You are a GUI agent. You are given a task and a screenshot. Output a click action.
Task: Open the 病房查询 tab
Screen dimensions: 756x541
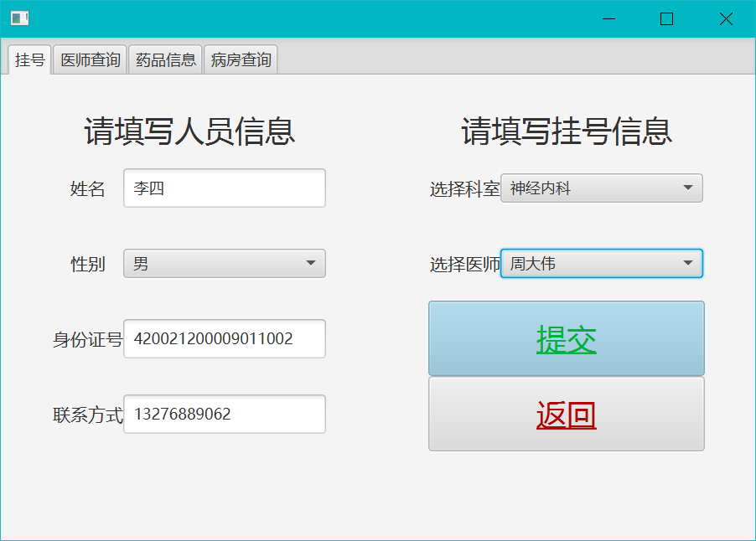pyautogui.click(x=241, y=59)
